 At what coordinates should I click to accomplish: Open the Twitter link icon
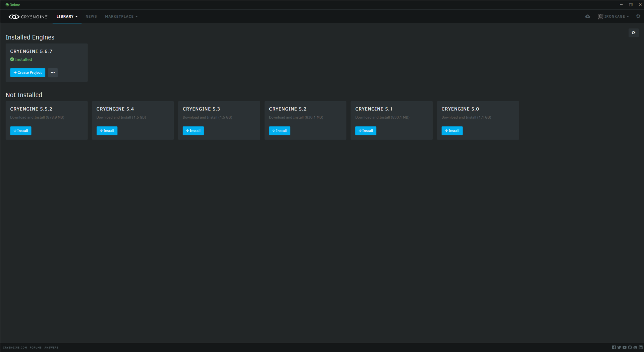tap(619, 348)
